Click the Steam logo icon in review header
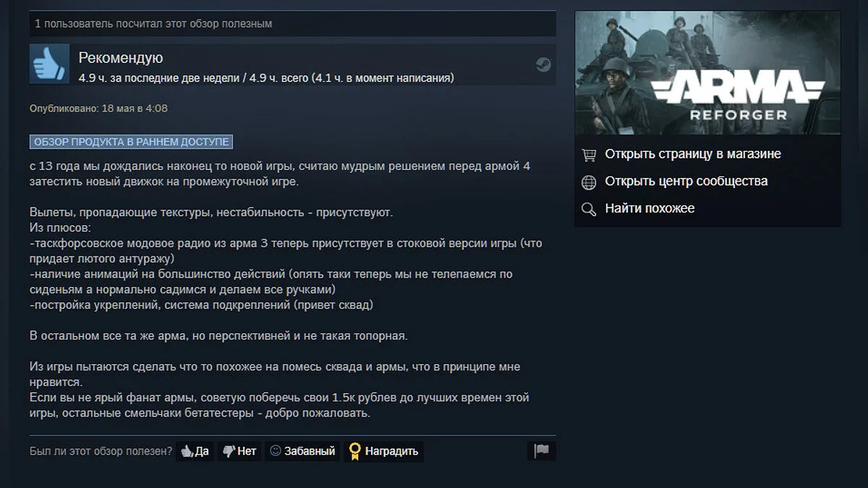 (542, 64)
